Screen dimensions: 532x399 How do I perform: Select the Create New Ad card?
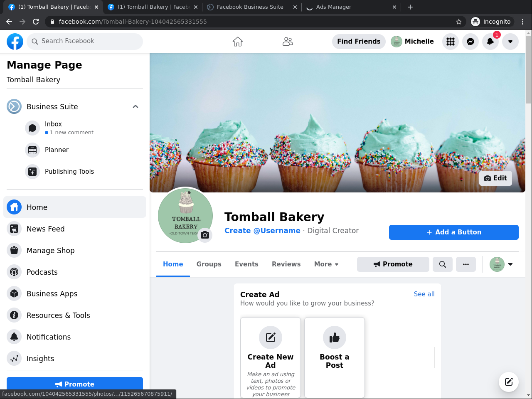tap(271, 358)
